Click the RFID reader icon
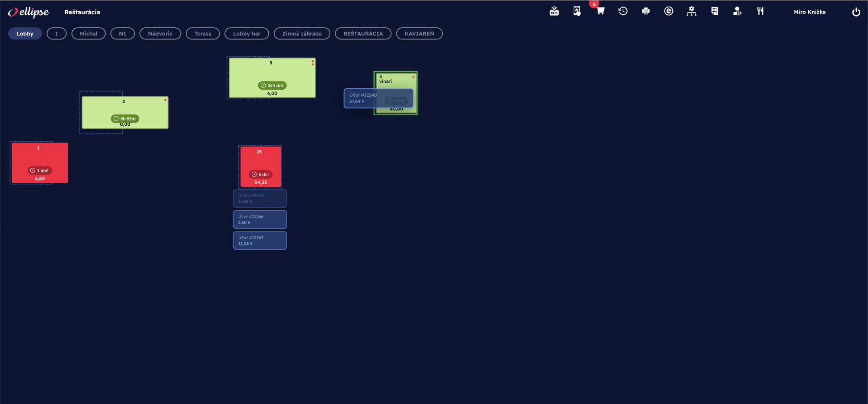Viewport: 868px width, 404px height. [x=554, y=12]
